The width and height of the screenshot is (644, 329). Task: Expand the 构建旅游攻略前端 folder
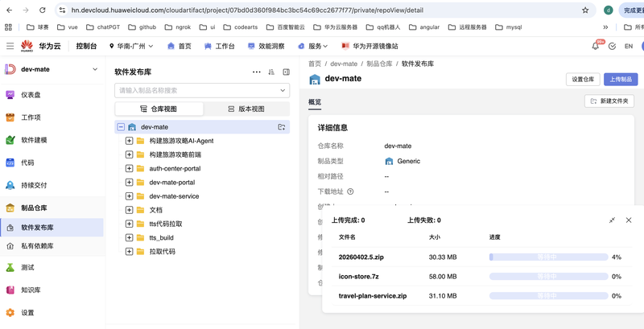tap(129, 154)
